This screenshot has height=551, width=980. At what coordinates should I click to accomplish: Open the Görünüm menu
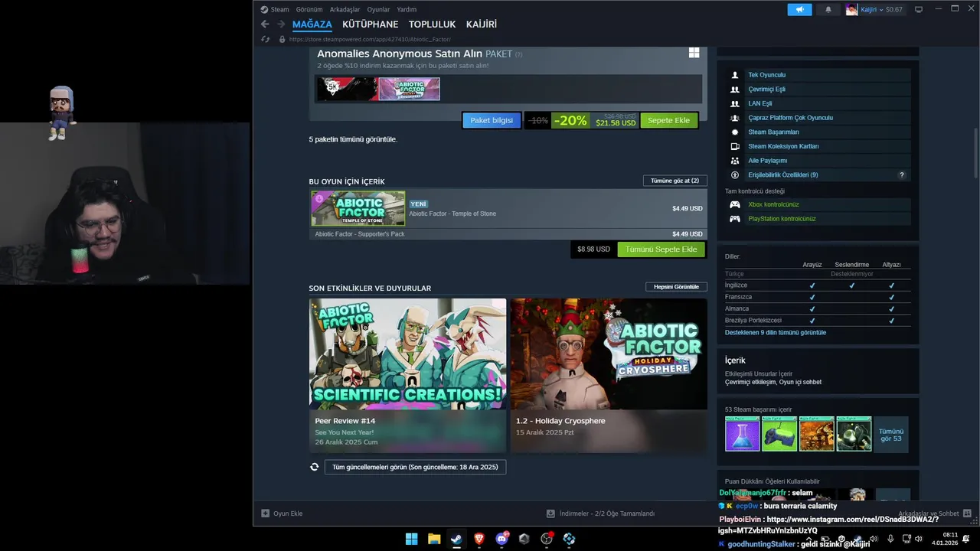point(309,10)
